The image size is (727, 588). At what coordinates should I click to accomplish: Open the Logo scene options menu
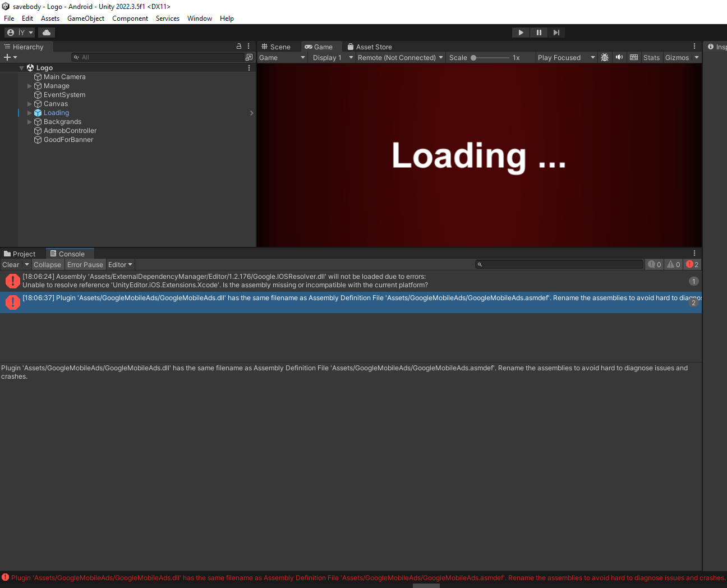(249, 68)
